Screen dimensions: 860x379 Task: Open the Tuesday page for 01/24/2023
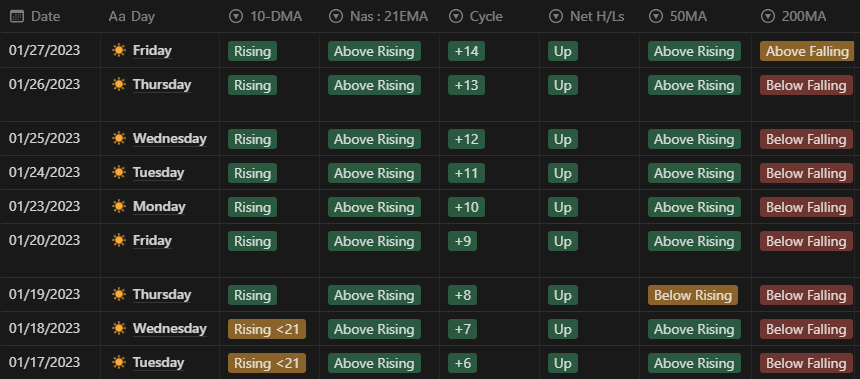click(x=158, y=172)
